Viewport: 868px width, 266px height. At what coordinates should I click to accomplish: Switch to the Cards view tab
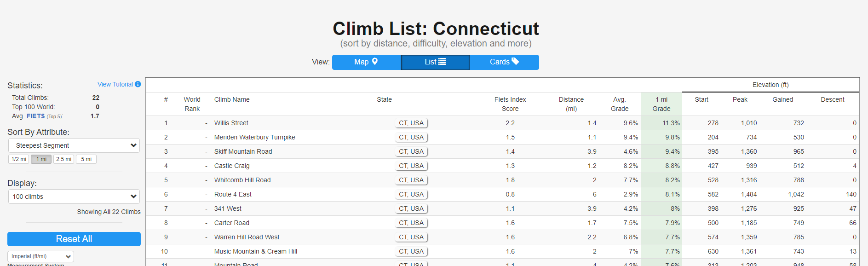tap(504, 62)
